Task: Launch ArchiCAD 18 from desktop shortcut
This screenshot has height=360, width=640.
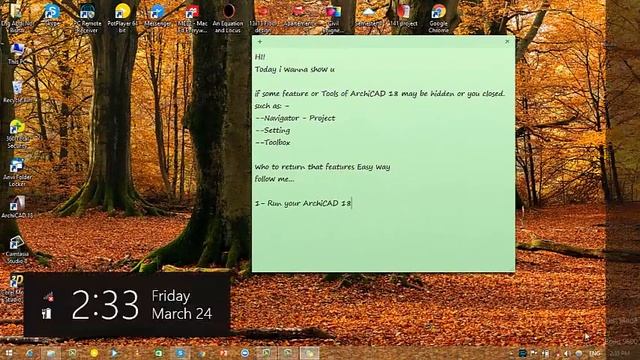Action: coord(17,207)
